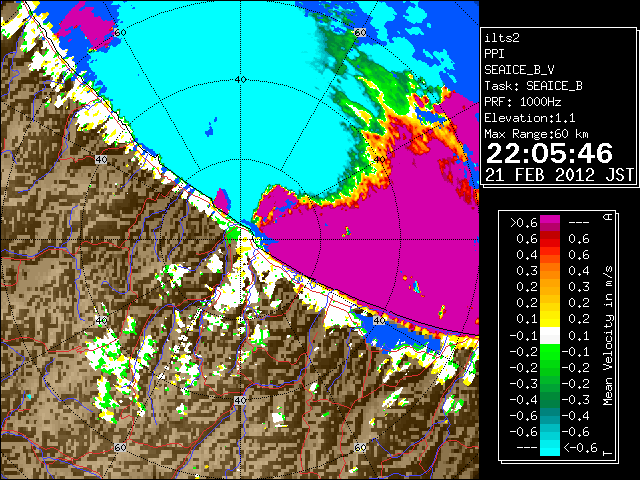640x480 pixels.
Task: Select the red swatch in velocity legend
Action: tap(550, 239)
